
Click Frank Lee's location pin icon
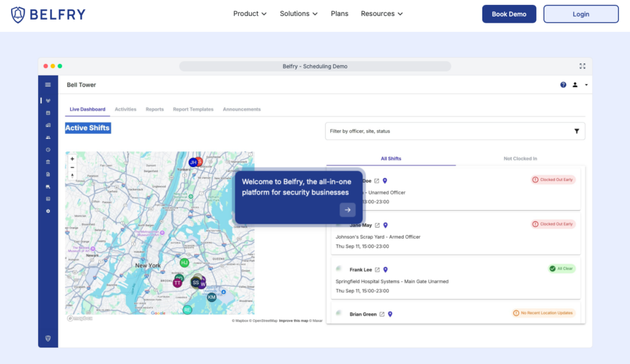(x=385, y=270)
